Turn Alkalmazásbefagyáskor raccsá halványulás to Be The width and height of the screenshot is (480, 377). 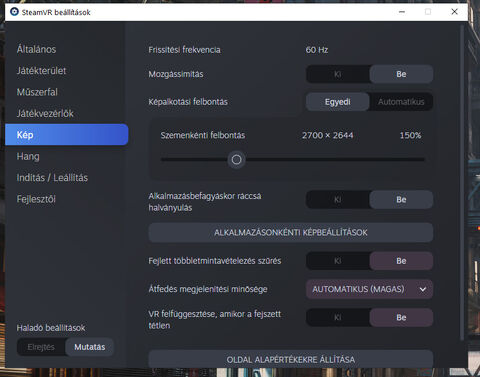click(401, 200)
